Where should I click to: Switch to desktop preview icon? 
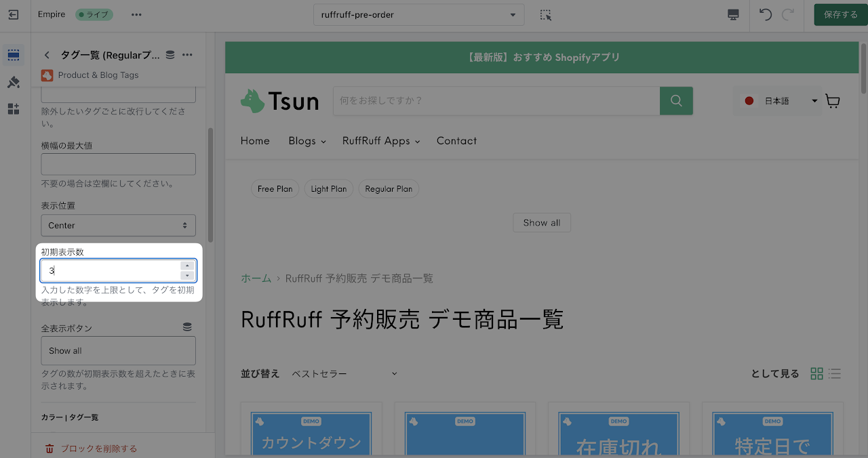click(733, 15)
